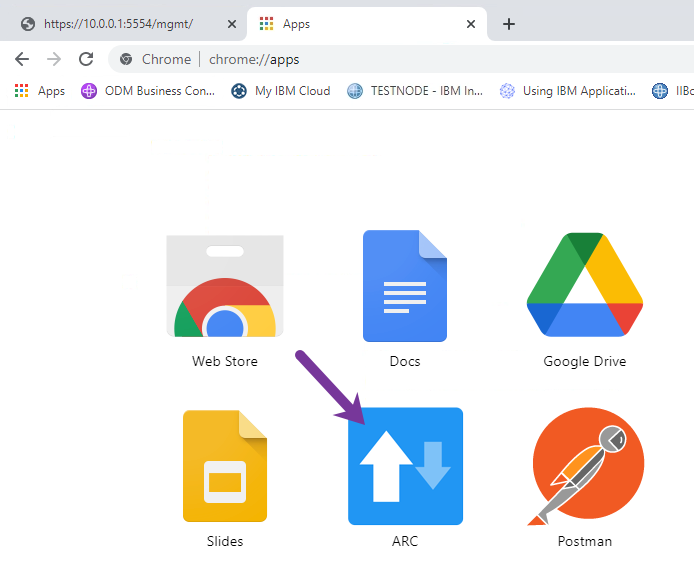Switch to the https://10.0.0.1:5554/mgmt/ tab

point(123,24)
